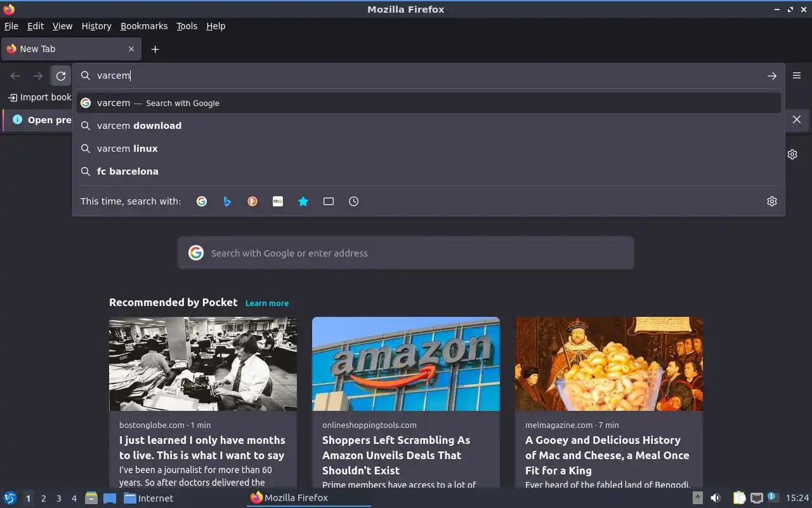The height and width of the screenshot is (508, 812).
Task: Select the New Tab tab
Action: (x=70, y=49)
